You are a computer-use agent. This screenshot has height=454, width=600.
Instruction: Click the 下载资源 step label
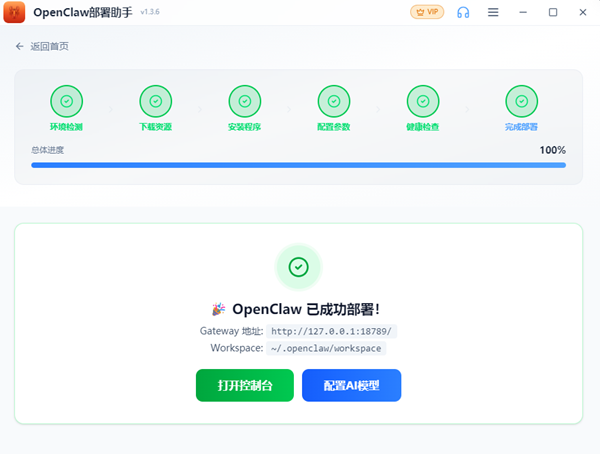click(x=155, y=127)
